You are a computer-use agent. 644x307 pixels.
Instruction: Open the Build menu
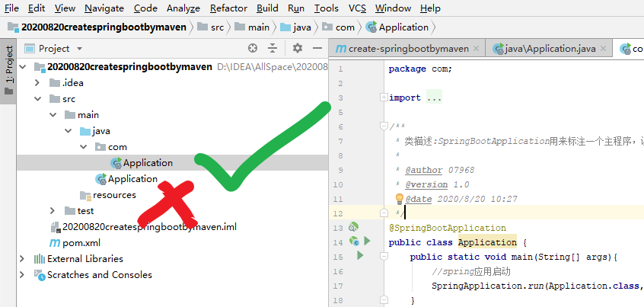pyautogui.click(x=267, y=8)
